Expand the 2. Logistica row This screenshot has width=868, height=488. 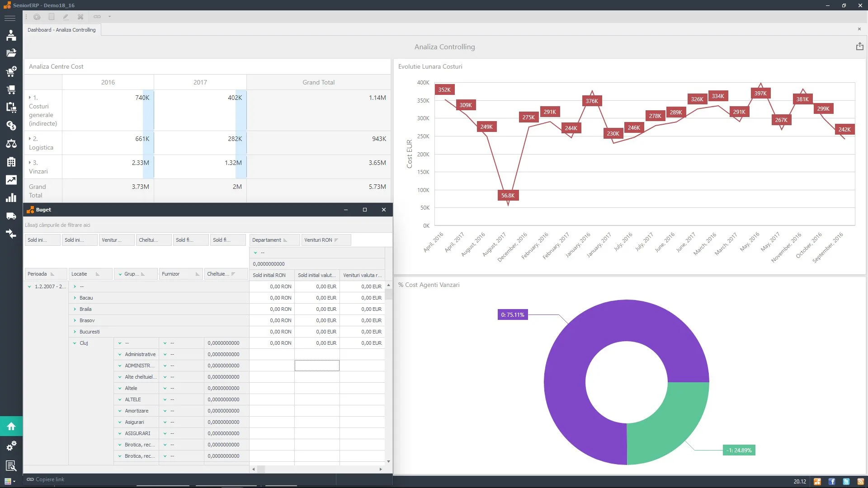30,139
